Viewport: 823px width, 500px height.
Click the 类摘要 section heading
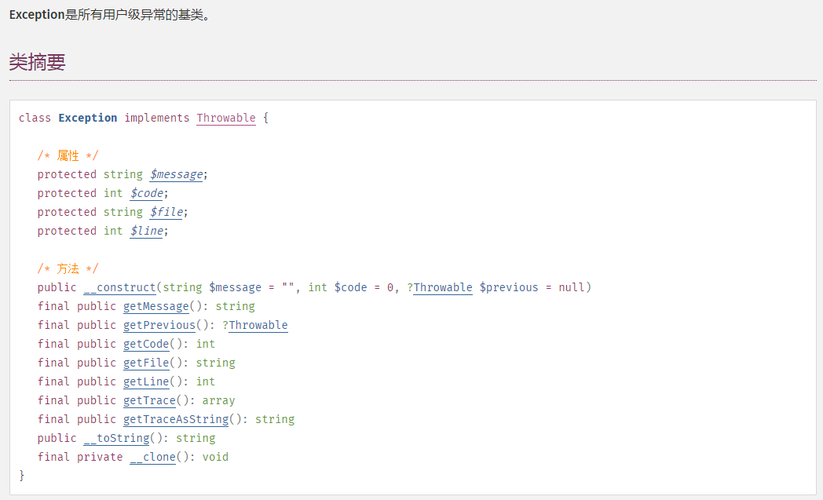[37, 62]
